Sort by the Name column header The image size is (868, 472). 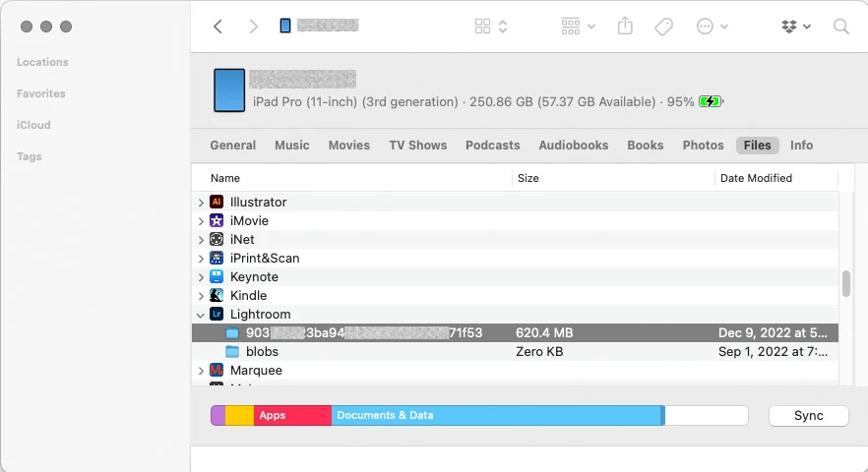(224, 178)
